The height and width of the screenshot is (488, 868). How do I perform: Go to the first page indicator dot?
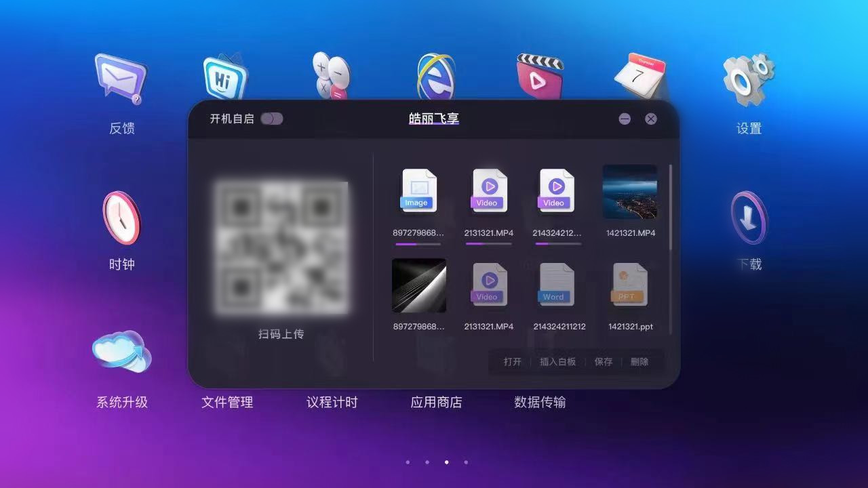(408, 462)
